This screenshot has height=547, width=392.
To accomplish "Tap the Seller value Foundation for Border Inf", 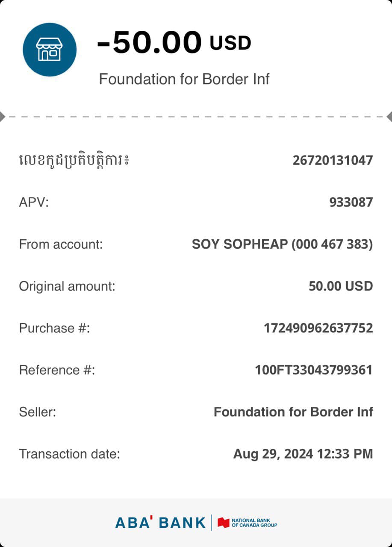I will 293,412.
